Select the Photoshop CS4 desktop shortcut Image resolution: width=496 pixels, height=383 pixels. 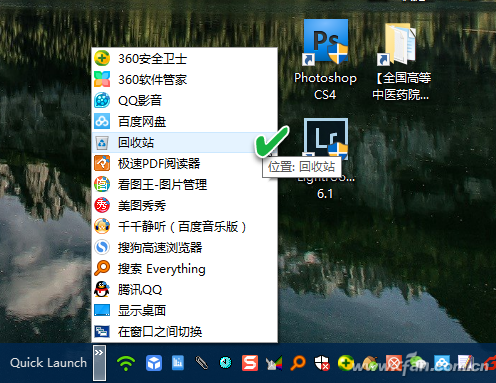coord(326,60)
